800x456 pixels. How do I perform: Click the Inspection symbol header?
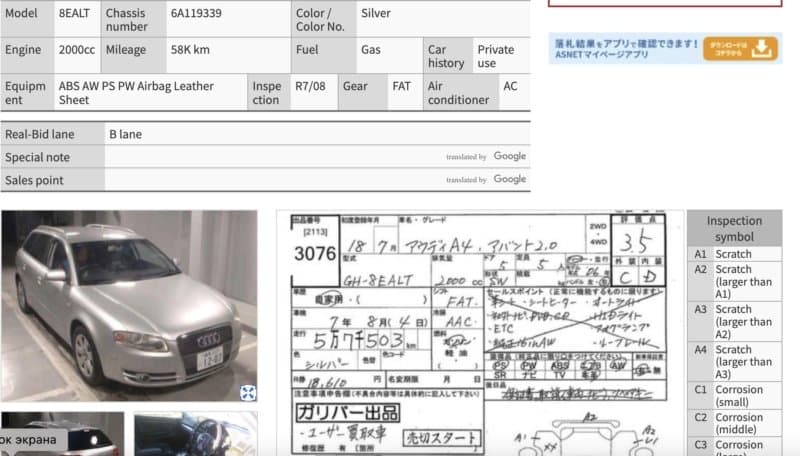click(734, 229)
